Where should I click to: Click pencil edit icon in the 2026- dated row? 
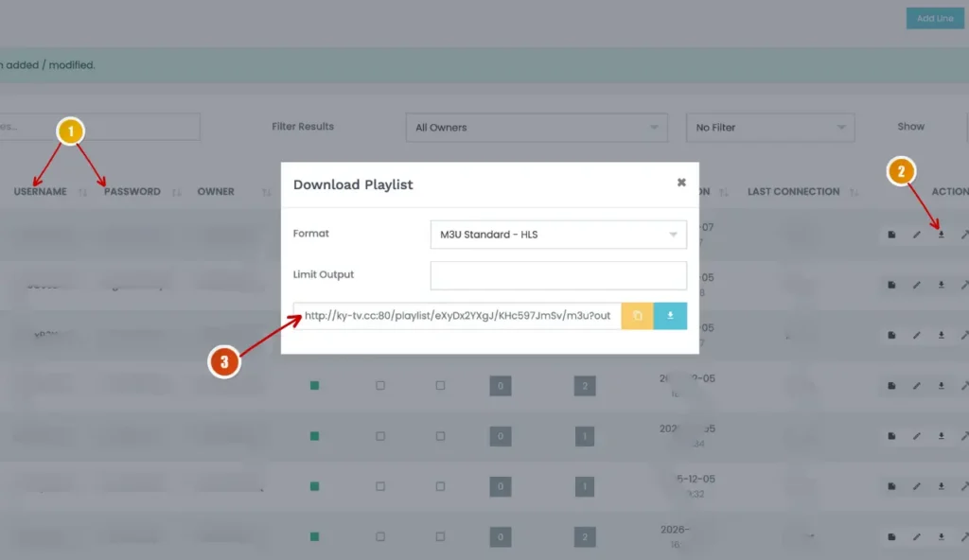click(916, 537)
